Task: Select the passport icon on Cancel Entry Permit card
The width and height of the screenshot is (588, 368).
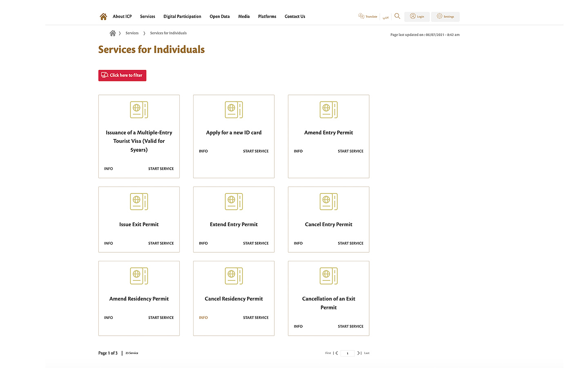Action: (328, 202)
